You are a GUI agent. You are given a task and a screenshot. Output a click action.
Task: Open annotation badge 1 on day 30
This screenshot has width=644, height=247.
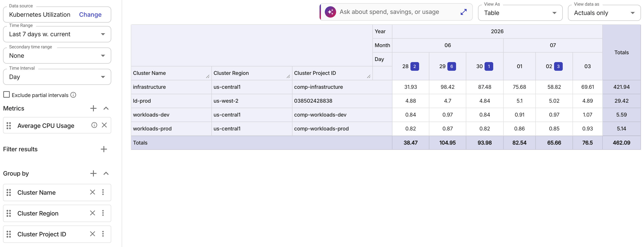click(489, 66)
